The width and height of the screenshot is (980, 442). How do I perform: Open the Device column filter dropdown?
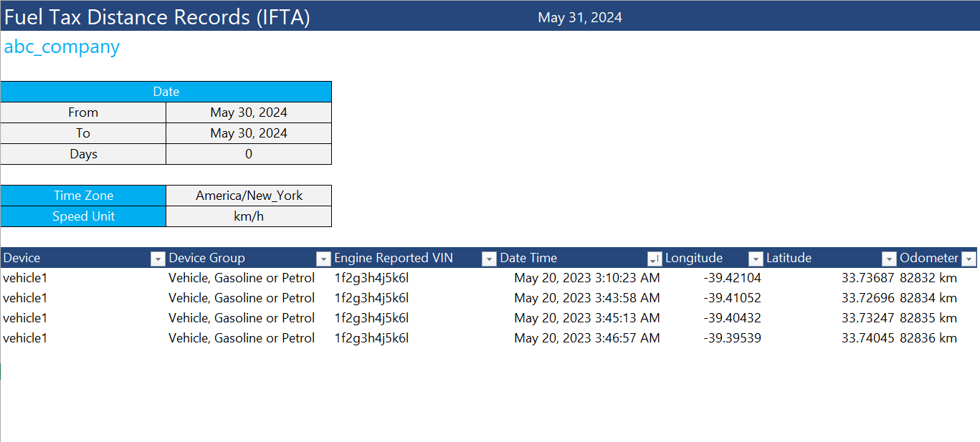157,258
